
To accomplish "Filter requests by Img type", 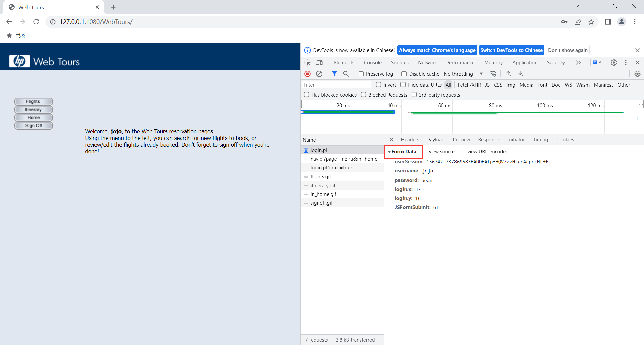I will [511, 85].
